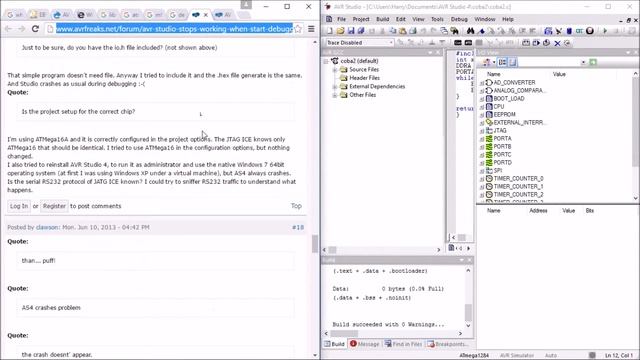Expand Other Files folder node
Image resolution: width=640 pixels, height=360 pixels.
335,95
